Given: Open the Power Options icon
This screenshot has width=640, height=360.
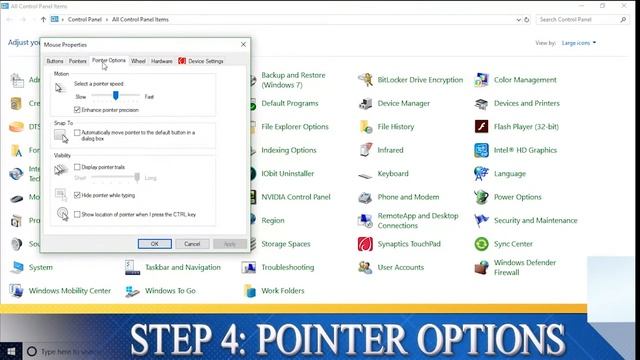Looking at the screenshot, I should pyautogui.click(x=482, y=197).
